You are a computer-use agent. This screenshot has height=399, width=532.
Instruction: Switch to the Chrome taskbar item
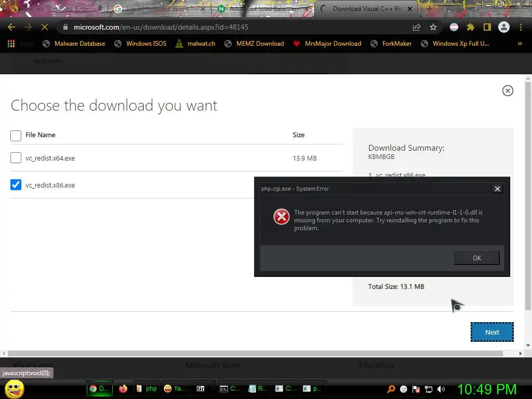(x=99, y=389)
